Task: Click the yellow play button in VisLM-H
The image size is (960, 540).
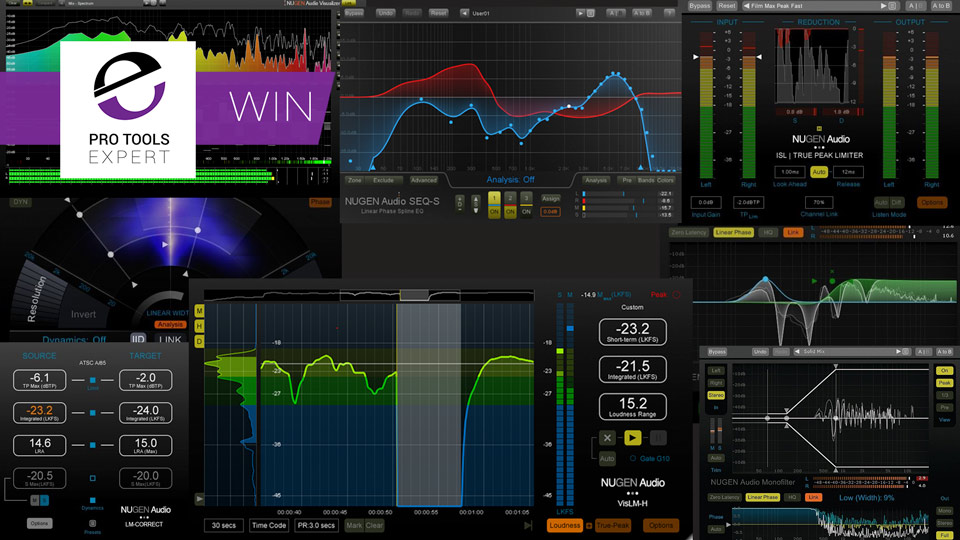Action: [x=632, y=438]
